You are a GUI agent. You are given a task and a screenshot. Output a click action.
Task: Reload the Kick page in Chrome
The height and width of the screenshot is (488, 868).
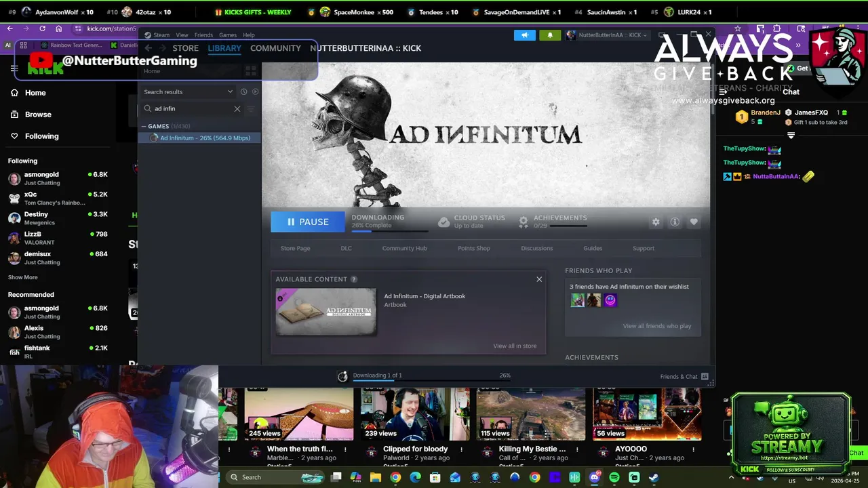coord(42,28)
